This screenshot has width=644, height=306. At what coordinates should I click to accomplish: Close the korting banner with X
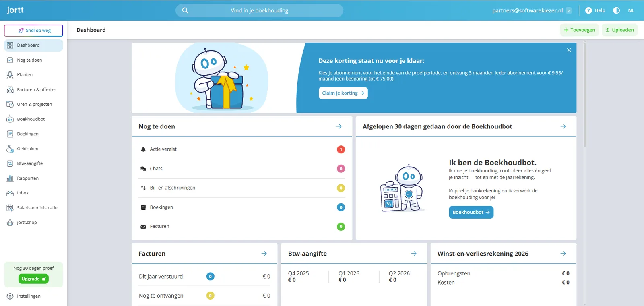[569, 50]
